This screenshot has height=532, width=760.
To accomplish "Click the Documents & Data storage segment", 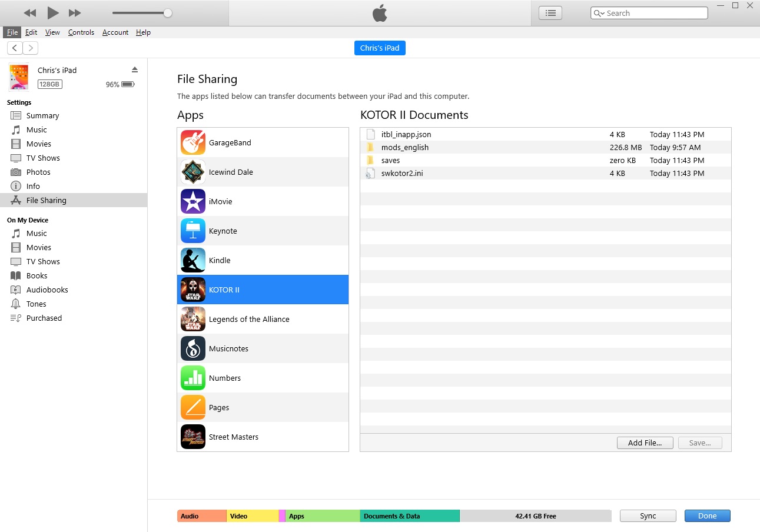I will 410,516.
